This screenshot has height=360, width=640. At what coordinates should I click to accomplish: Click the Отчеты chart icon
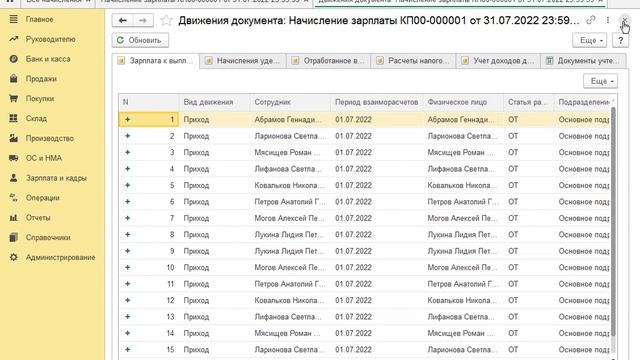[13, 217]
